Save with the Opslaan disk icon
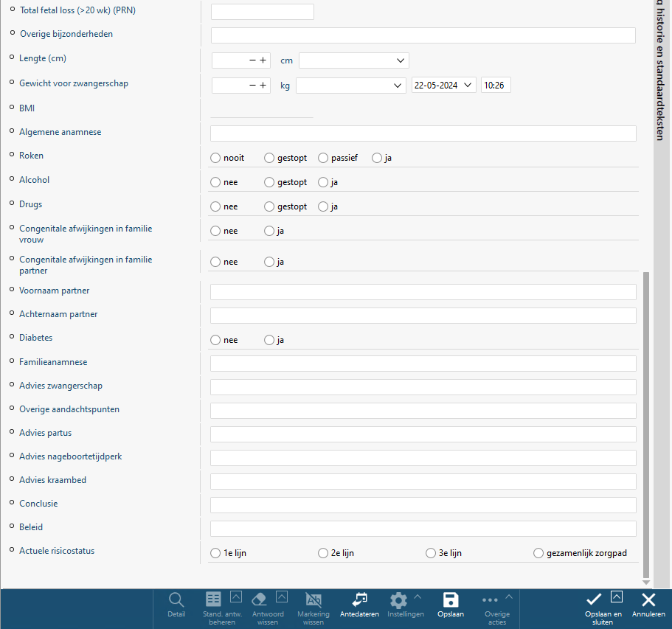Viewport: 672px width, 629px height. point(451,600)
